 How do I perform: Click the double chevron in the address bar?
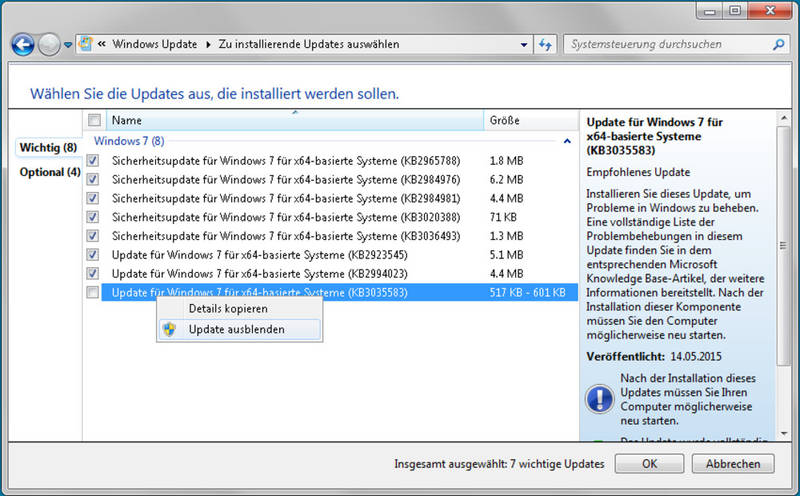102,44
